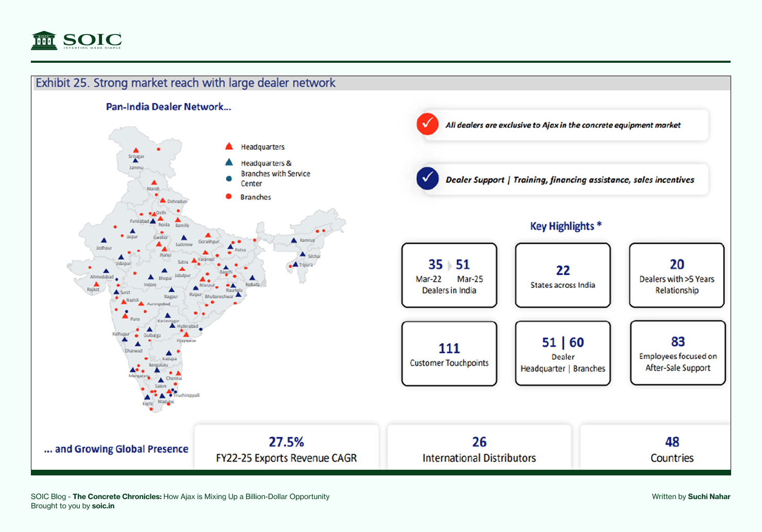
Task: Click the Kolkata label on the map
Action: pyautogui.click(x=253, y=285)
